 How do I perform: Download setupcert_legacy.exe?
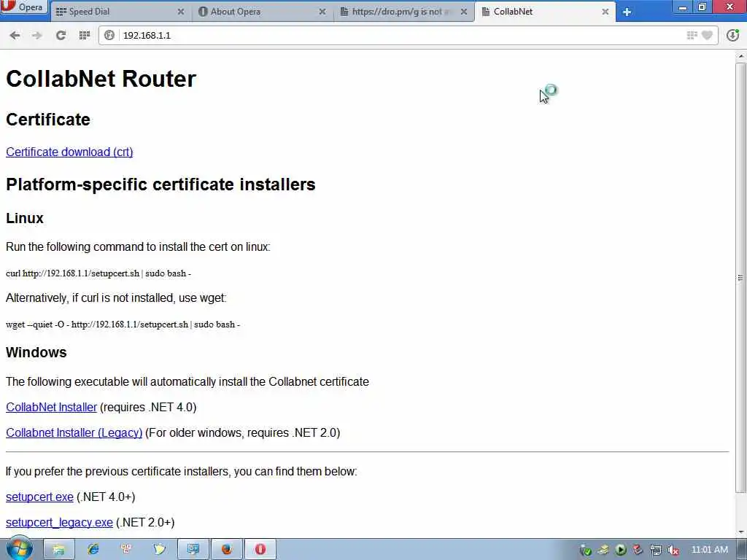[x=59, y=522]
